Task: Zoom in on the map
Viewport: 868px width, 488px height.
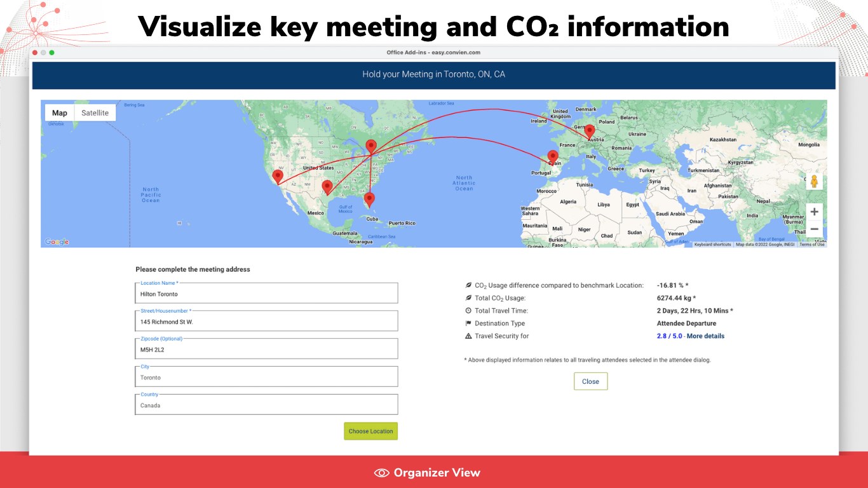Action: coord(814,212)
